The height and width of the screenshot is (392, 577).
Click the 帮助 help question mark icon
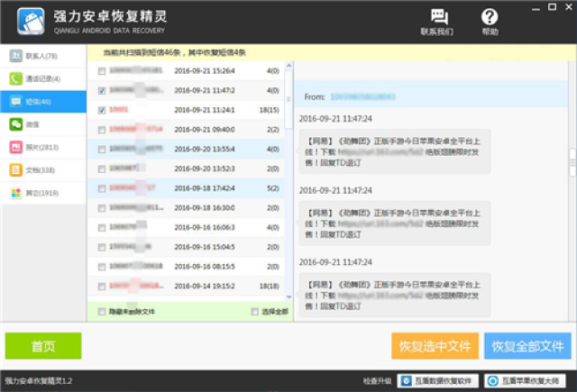(x=490, y=16)
